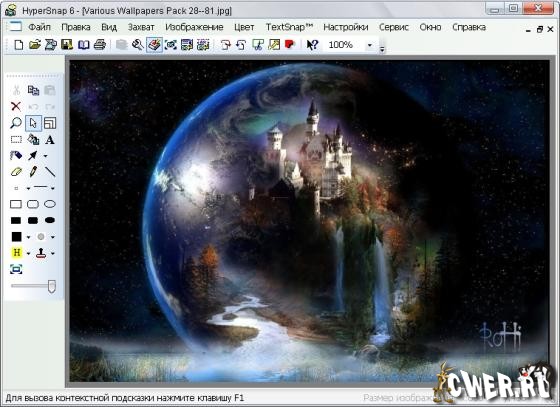The width and height of the screenshot is (560, 407).
Task: Open the Правка menu
Action: click(x=76, y=27)
